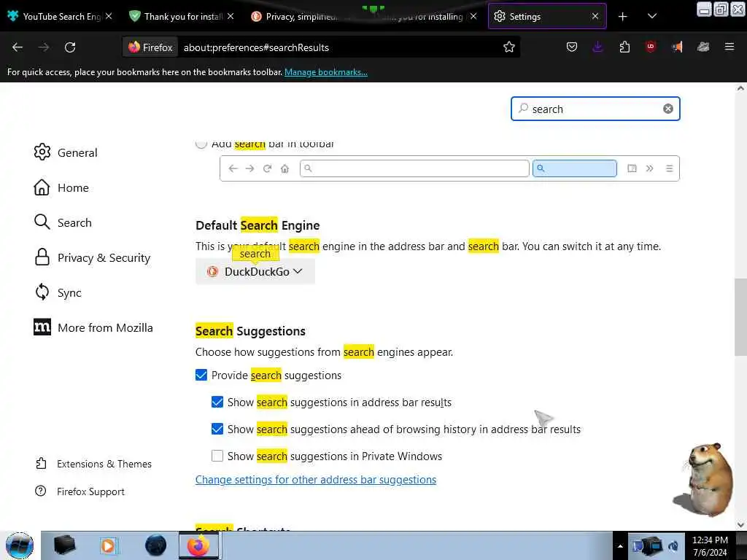Close the YouTube Search Engine tab
The width and height of the screenshot is (747, 560).
pos(109,17)
